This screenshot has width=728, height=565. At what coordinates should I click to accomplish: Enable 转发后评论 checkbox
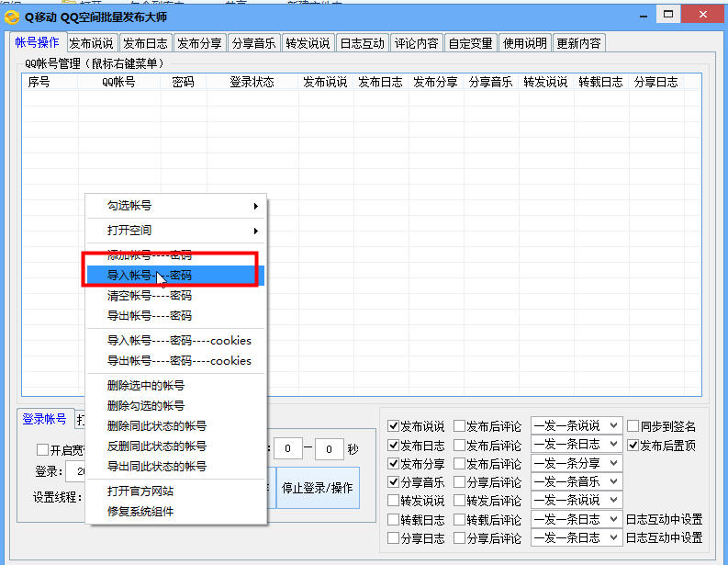pyautogui.click(x=459, y=501)
